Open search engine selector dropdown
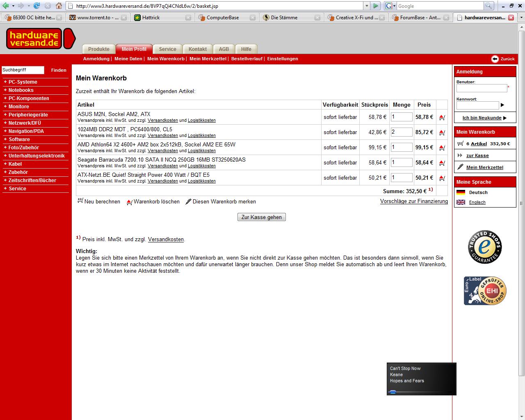The image size is (525, 420). pyautogui.click(x=394, y=6)
